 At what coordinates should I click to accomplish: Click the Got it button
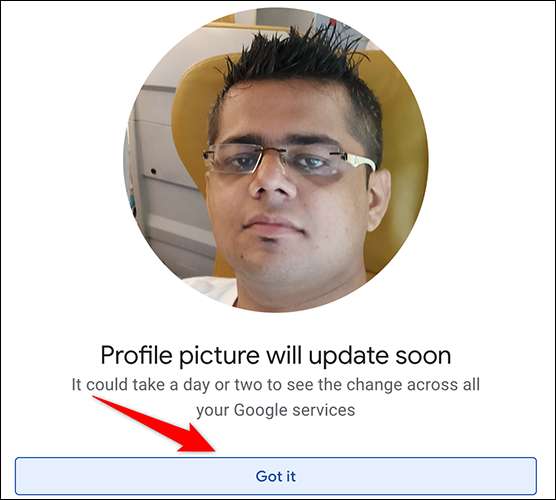point(276,476)
